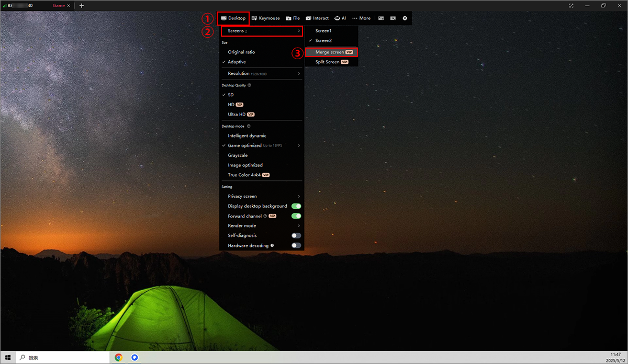Open the More options menu
The width and height of the screenshot is (628, 364).
pos(361,18)
